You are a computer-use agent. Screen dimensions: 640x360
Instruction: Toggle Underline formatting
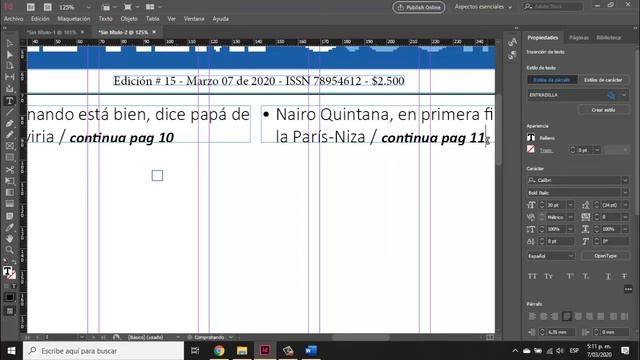click(x=608, y=276)
